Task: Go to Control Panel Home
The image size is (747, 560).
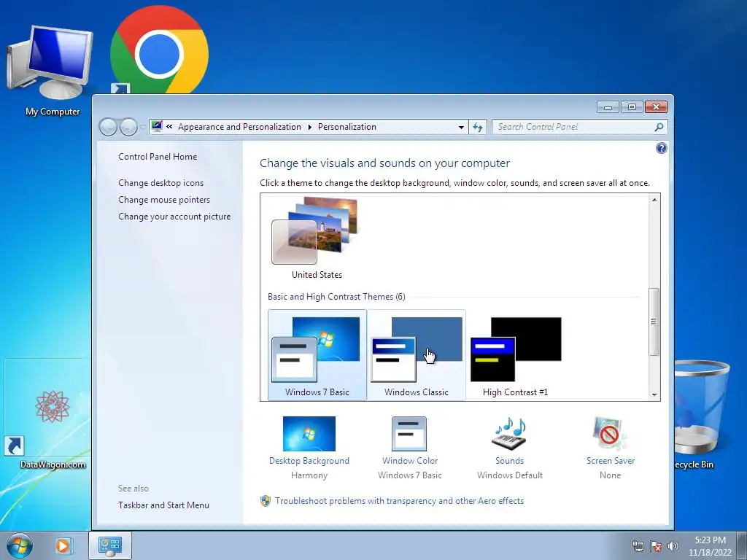Action: 158,157
